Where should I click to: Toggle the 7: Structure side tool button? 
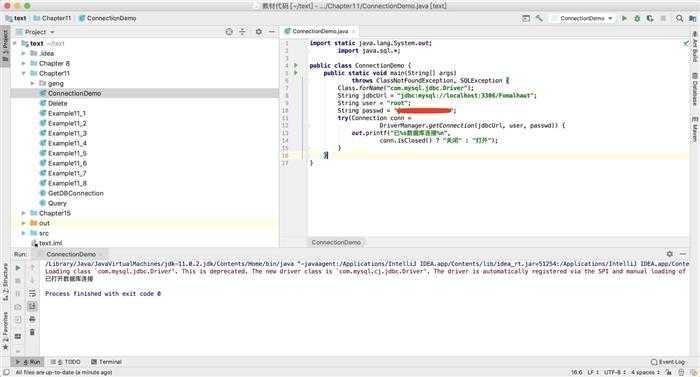[5, 281]
